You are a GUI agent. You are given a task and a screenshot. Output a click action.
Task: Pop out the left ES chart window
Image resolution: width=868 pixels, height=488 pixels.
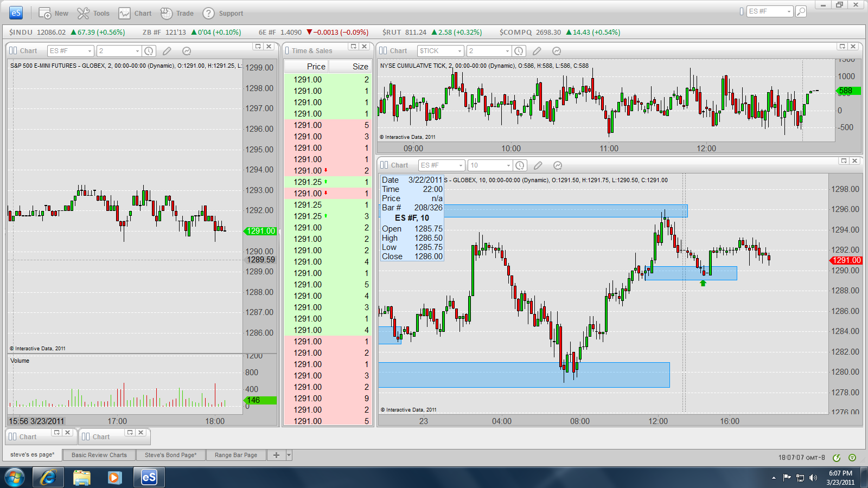[x=258, y=47]
